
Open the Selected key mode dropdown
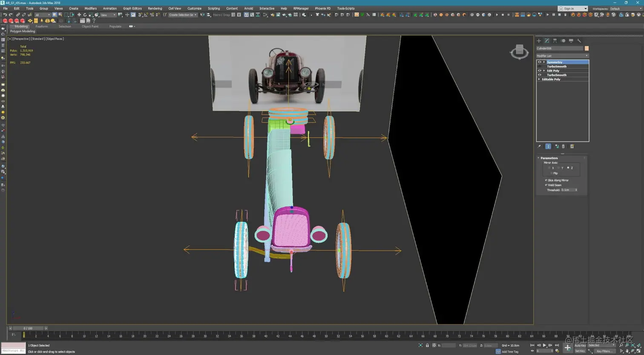point(601,345)
